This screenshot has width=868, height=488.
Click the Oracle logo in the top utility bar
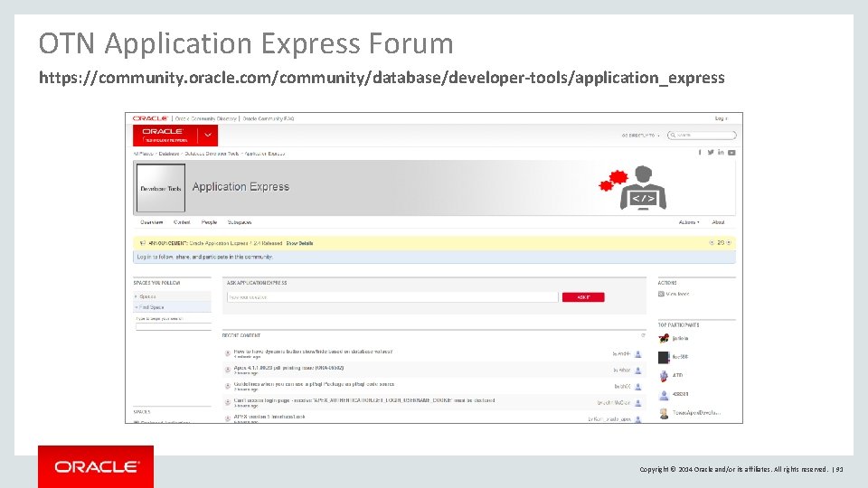tap(150, 118)
